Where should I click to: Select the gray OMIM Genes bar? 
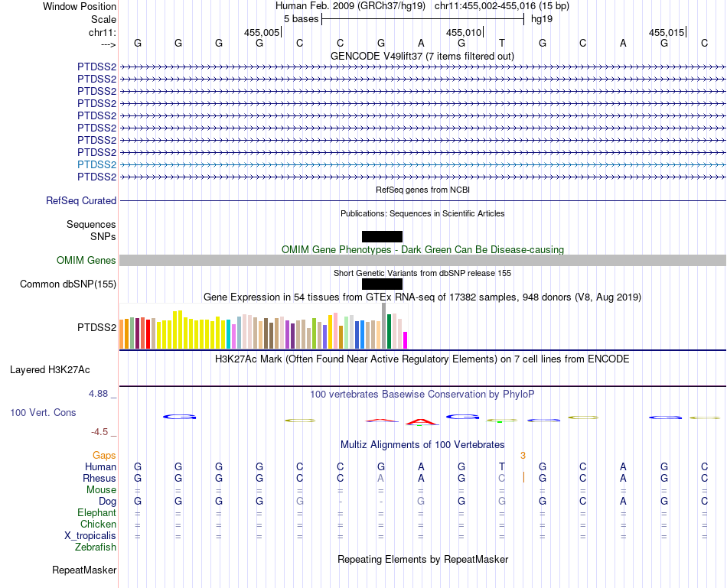[x=422, y=261]
